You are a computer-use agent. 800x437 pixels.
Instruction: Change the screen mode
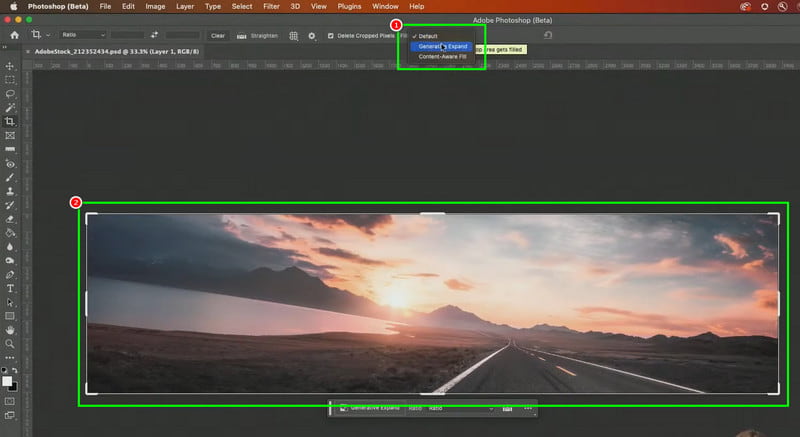pos(10,416)
